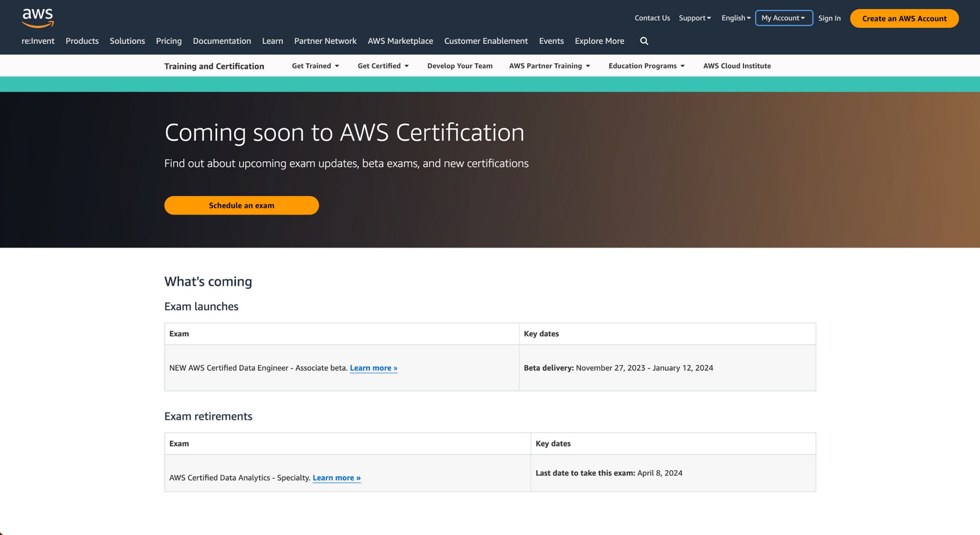The image size is (980, 535).
Task: Go to AWS Marketplace
Action: click(x=400, y=41)
